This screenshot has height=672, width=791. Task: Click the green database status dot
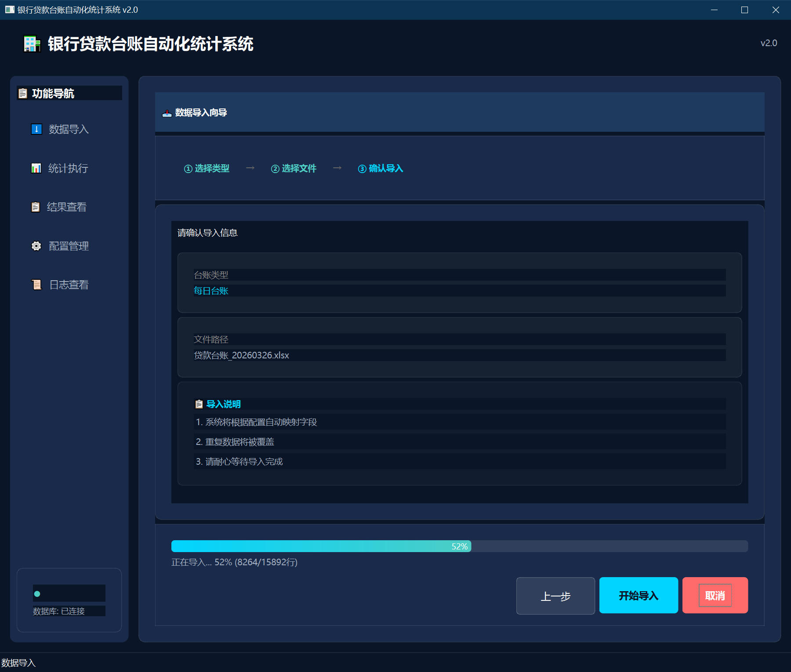click(37, 594)
